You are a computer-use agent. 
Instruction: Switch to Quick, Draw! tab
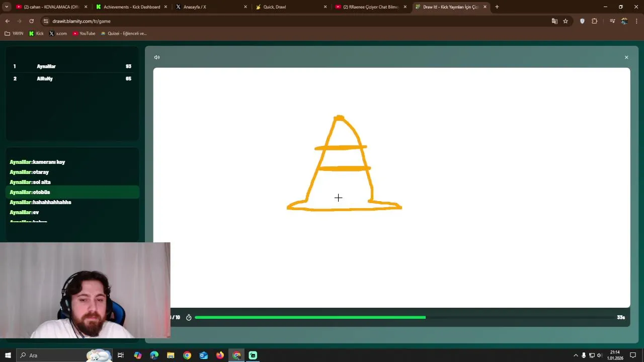pyautogui.click(x=291, y=7)
